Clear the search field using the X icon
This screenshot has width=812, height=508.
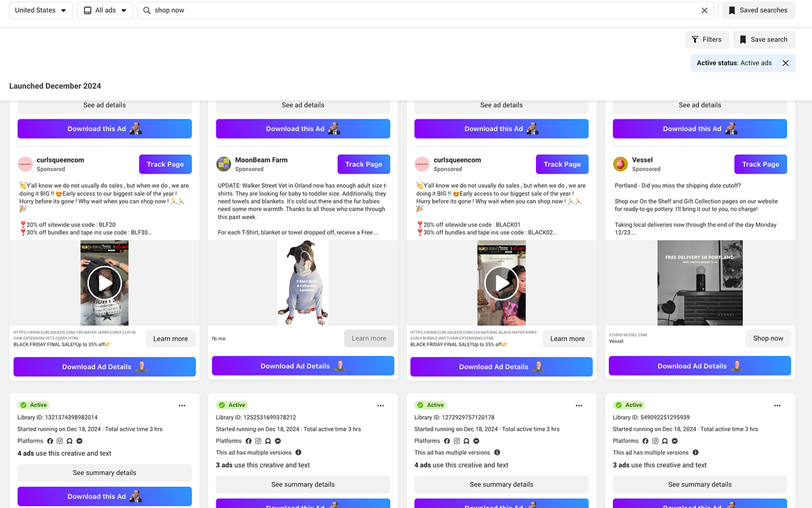(704, 10)
